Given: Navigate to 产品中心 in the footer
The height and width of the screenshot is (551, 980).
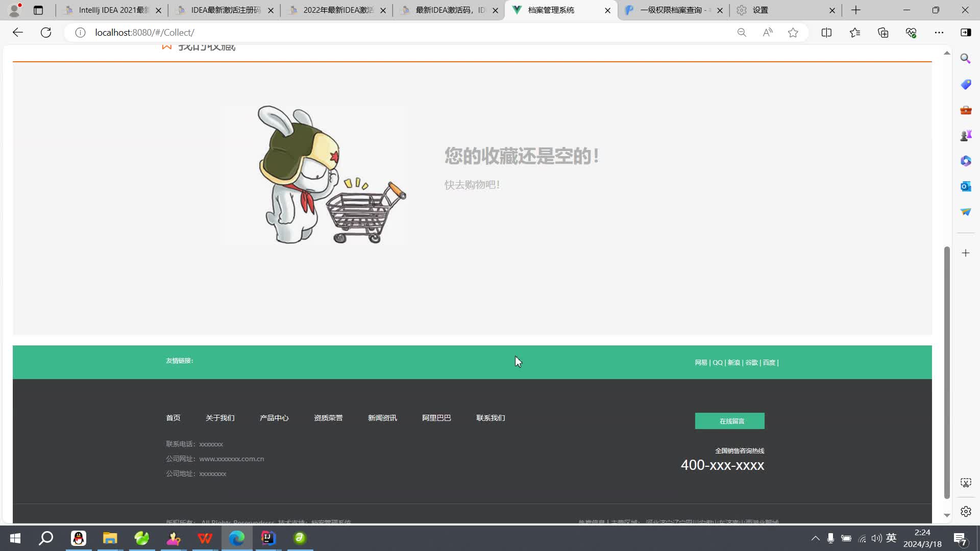Looking at the screenshot, I should pos(274,417).
